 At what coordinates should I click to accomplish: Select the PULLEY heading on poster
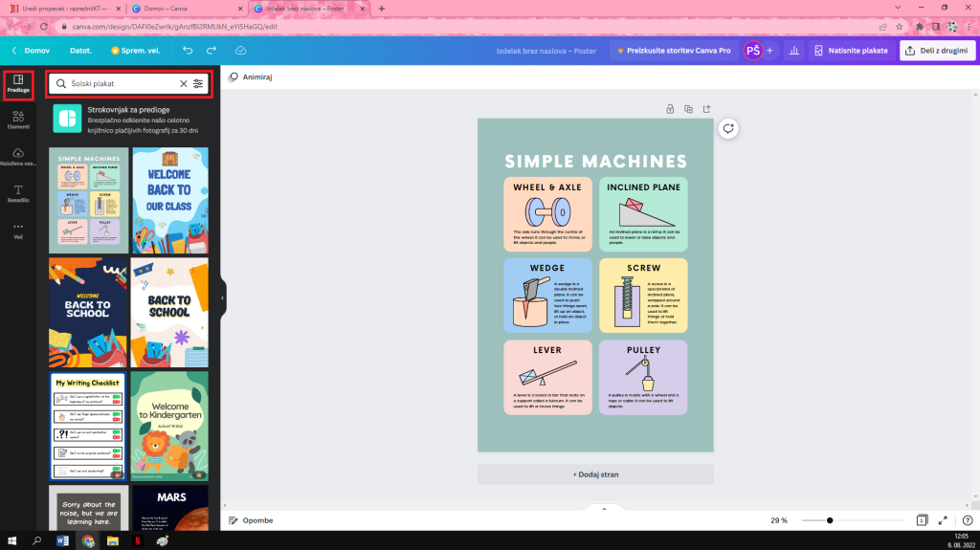643,350
